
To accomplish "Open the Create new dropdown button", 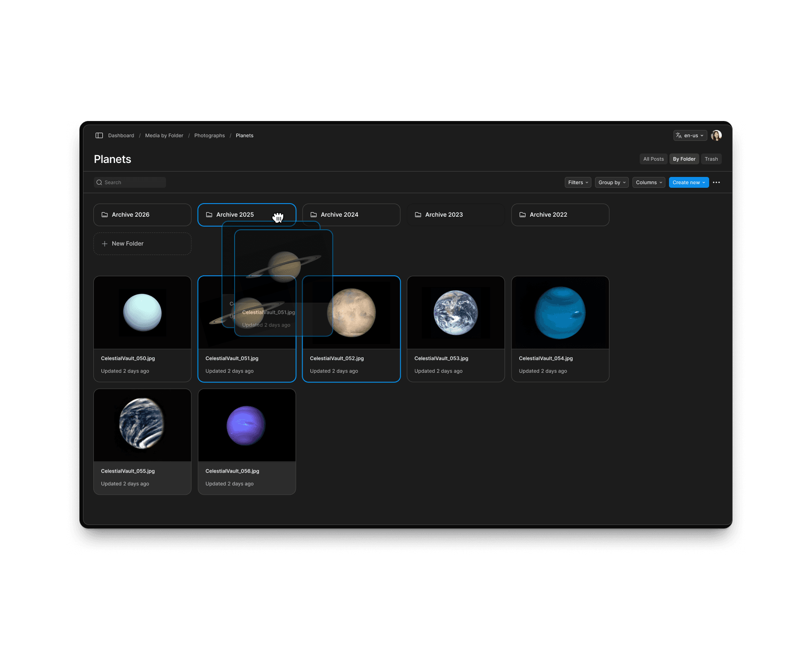I will coord(689,182).
